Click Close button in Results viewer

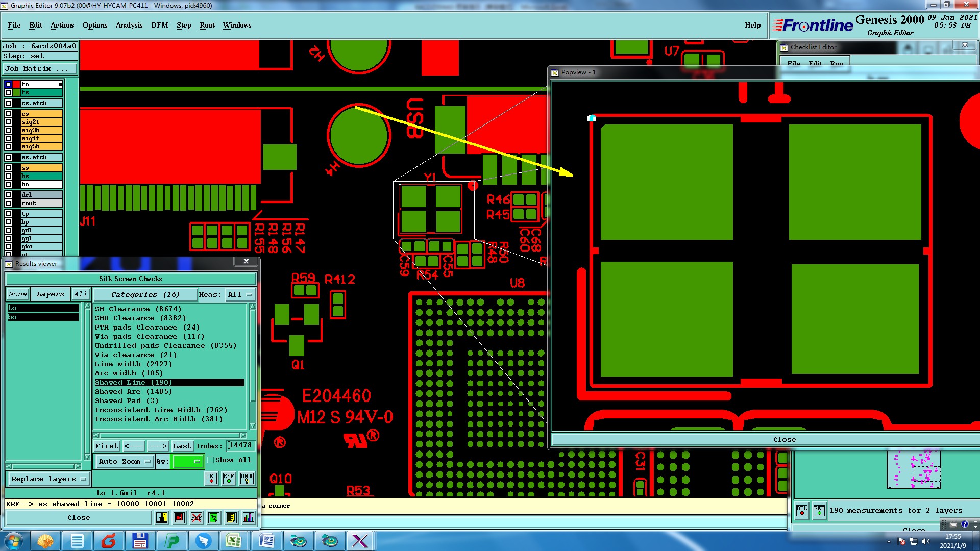click(x=79, y=518)
